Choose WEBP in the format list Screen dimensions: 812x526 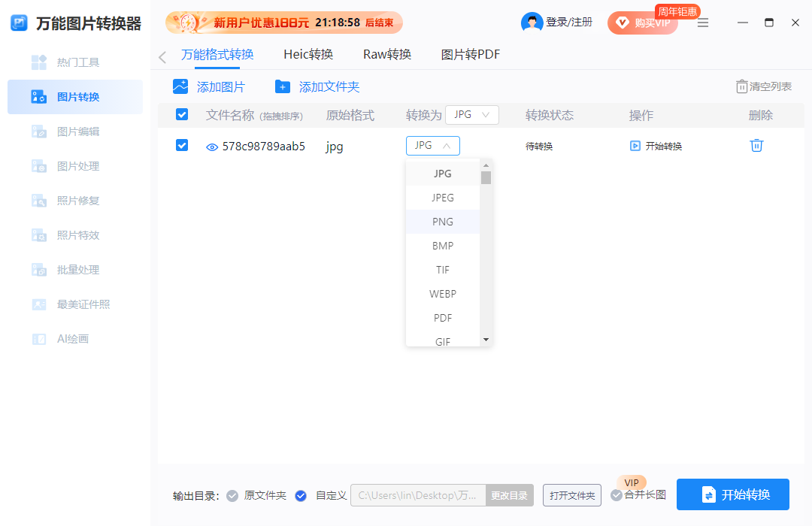point(443,294)
